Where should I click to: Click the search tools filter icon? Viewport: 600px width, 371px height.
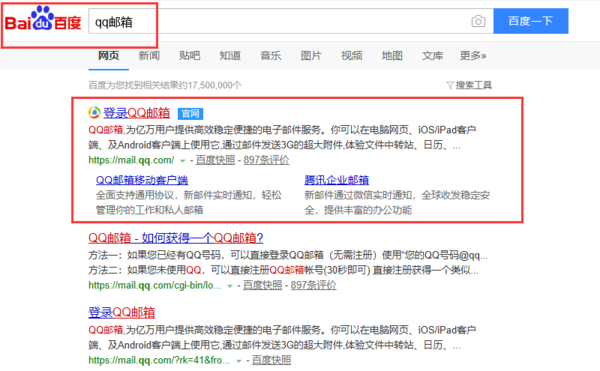(x=450, y=85)
